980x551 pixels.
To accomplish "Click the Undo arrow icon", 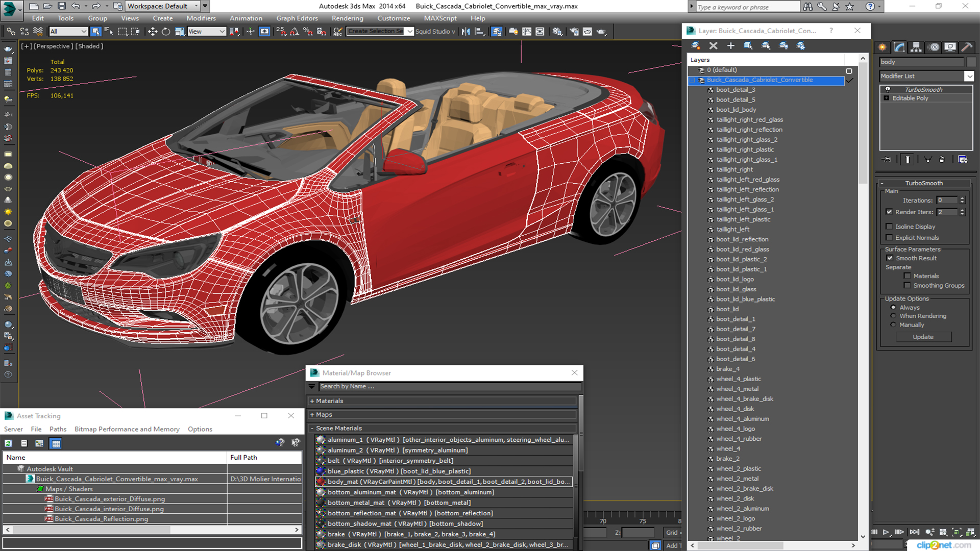I will click(76, 6).
